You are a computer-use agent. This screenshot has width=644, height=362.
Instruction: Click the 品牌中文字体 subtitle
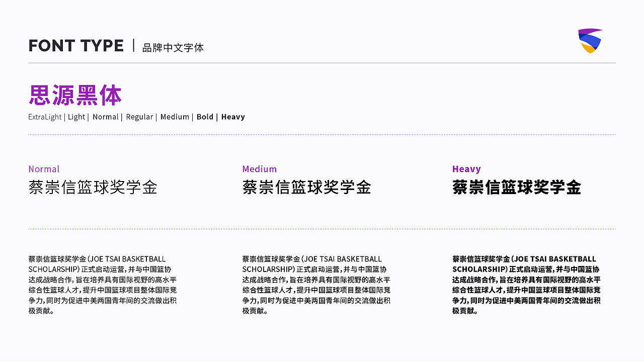click(x=173, y=48)
